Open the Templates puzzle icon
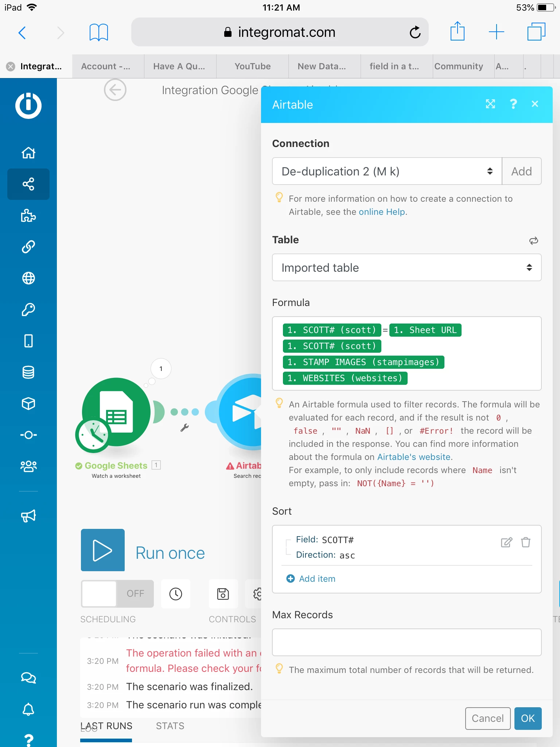560x747 pixels. [28, 216]
